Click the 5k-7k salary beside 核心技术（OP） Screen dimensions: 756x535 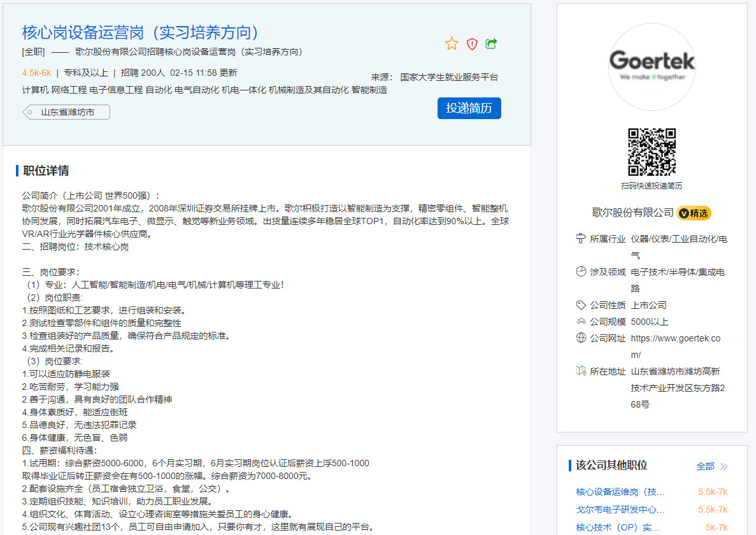tap(717, 527)
